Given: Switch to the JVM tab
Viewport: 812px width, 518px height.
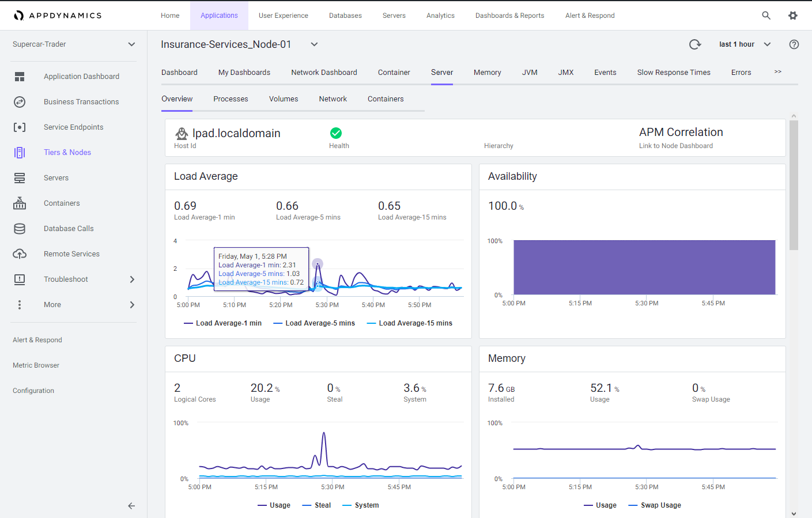Looking at the screenshot, I should (x=530, y=73).
